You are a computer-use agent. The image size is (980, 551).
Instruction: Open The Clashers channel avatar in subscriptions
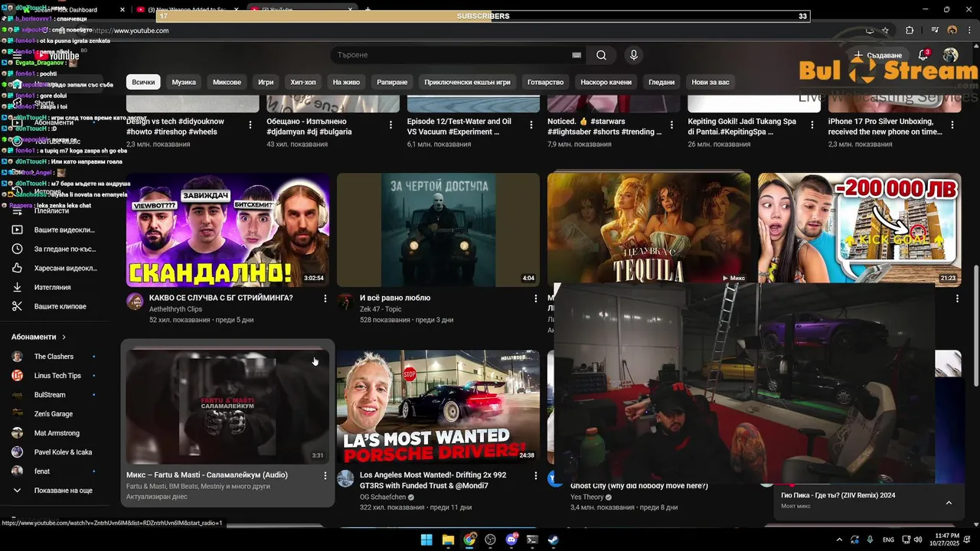coord(17,357)
